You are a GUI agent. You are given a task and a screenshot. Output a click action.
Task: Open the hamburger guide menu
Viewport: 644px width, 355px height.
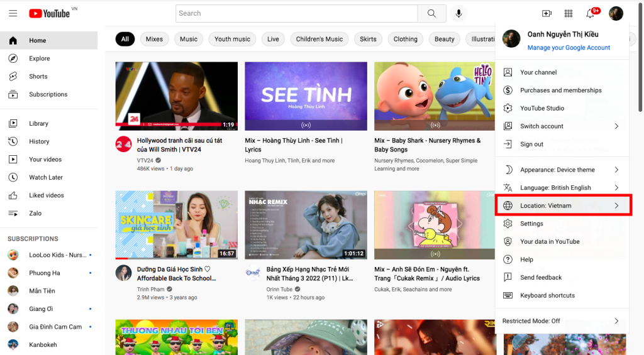coord(13,13)
